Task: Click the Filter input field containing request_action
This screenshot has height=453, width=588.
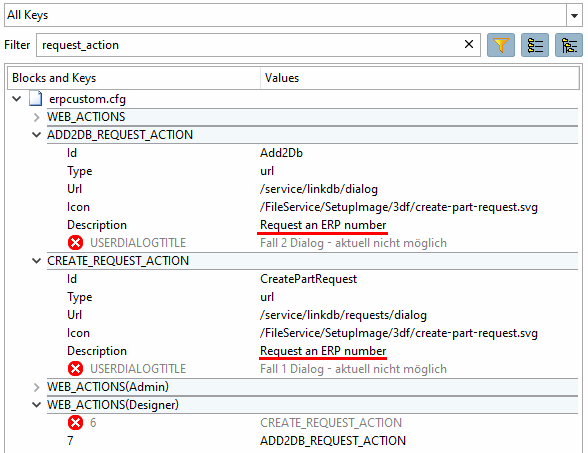Action: (x=258, y=45)
